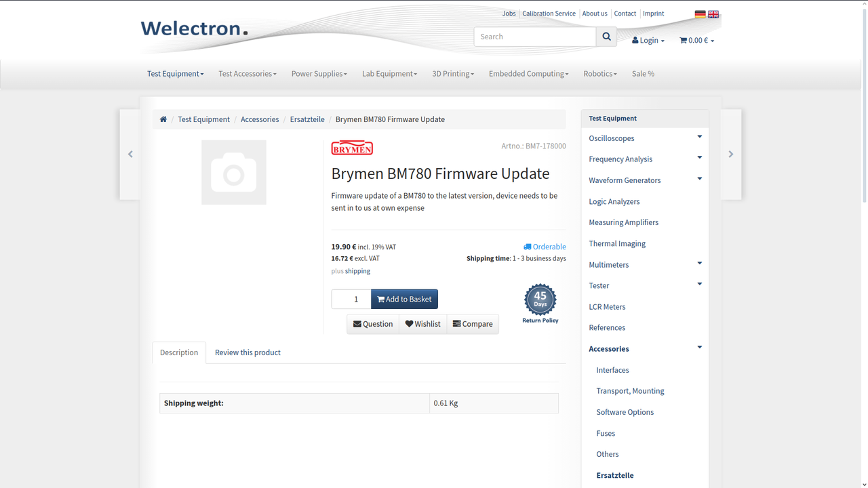
Task: Open References sidebar category
Action: tap(607, 327)
